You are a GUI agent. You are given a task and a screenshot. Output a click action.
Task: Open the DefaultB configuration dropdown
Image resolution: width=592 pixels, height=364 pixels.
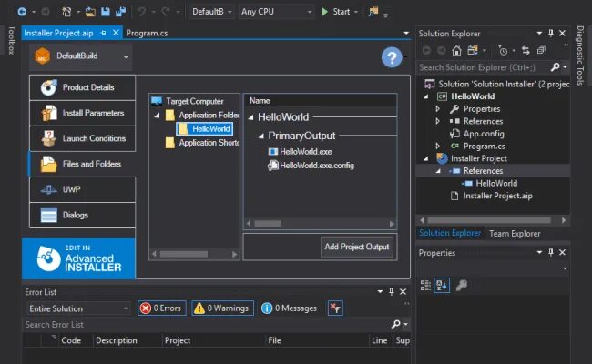point(211,12)
